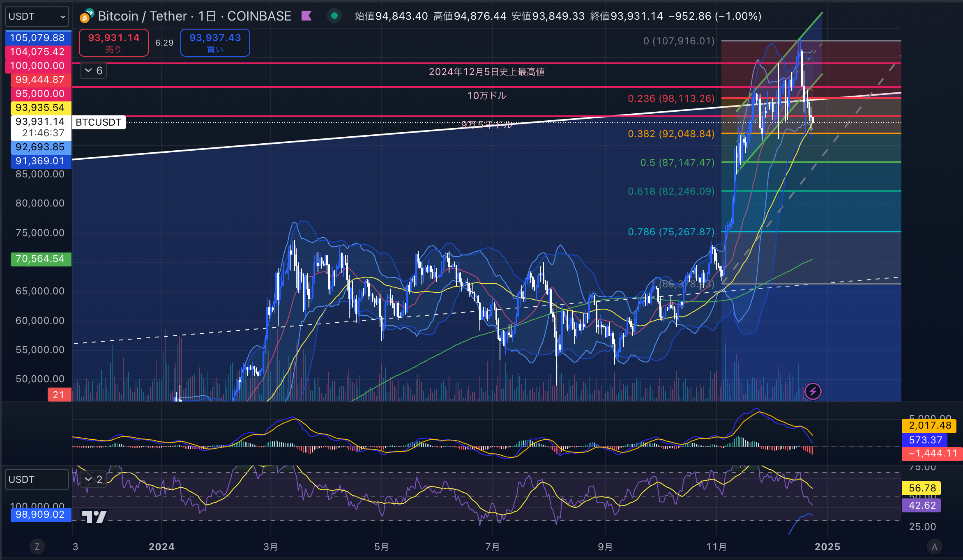This screenshot has width=963, height=560.
Task: Select the 95,000.00 price label
Action: pos(41,94)
